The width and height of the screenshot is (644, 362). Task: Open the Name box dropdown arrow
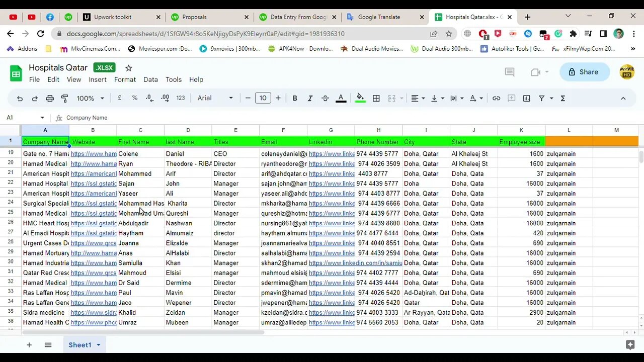coord(42,118)
